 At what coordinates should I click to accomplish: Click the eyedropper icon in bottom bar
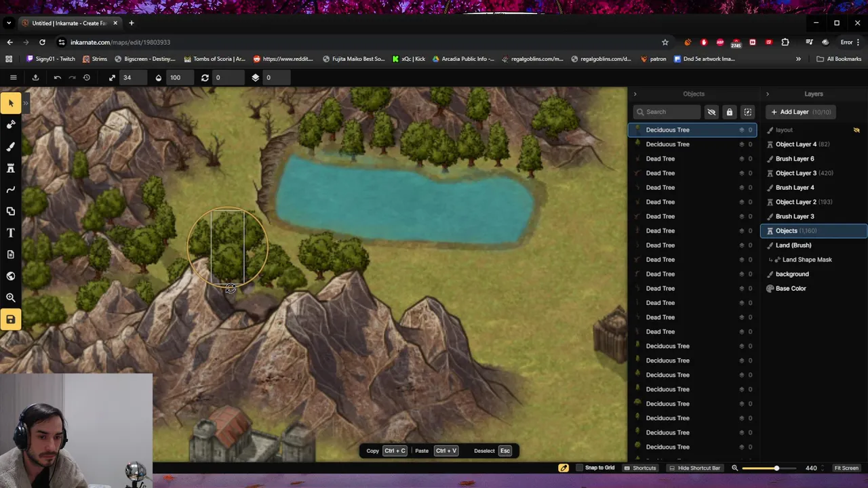click(x=564, y=468)
